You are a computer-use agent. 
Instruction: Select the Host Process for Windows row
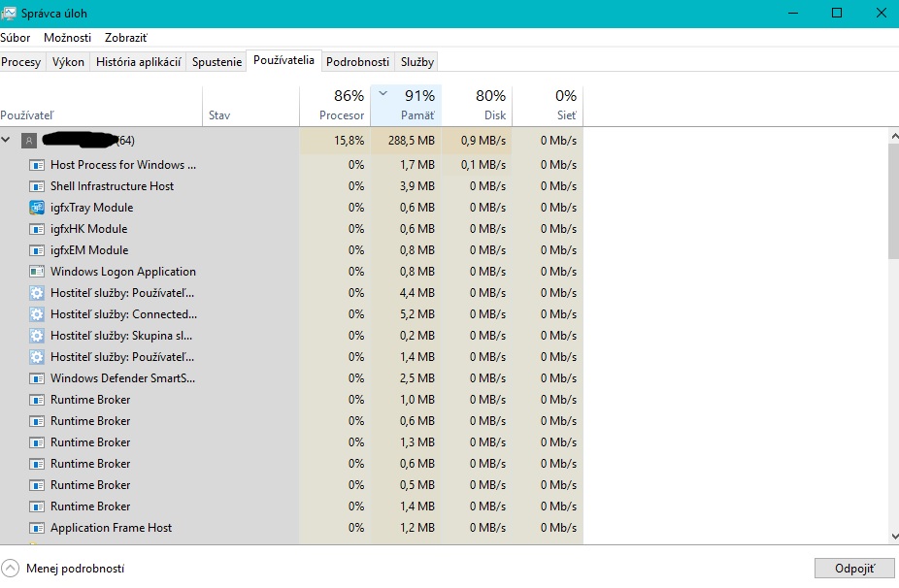[123, 165]
